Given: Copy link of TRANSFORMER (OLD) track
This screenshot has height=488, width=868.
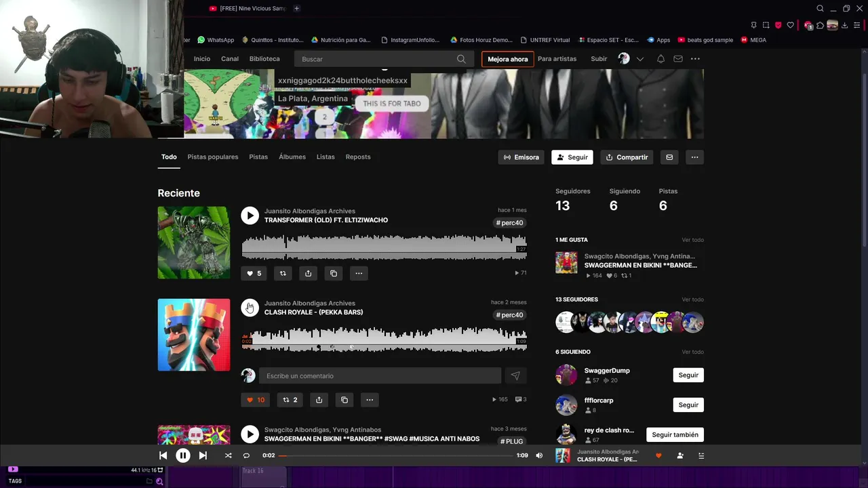Looking at the screenshot, I should 333,273.
